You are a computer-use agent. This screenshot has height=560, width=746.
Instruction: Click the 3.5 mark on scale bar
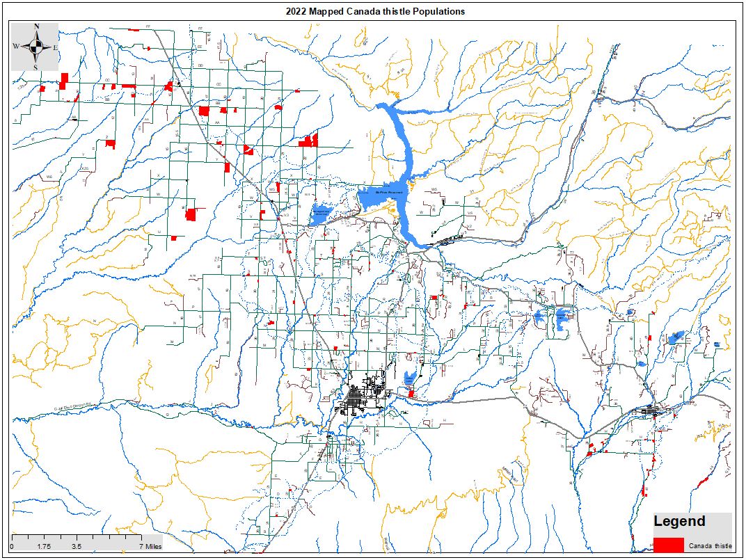[77, 547]
